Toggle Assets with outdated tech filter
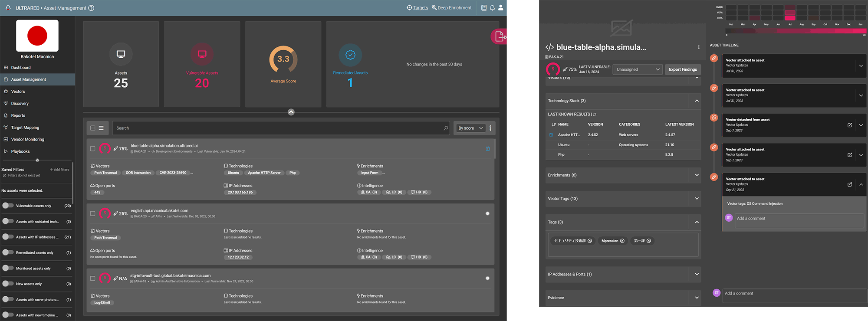 (8, 221)
